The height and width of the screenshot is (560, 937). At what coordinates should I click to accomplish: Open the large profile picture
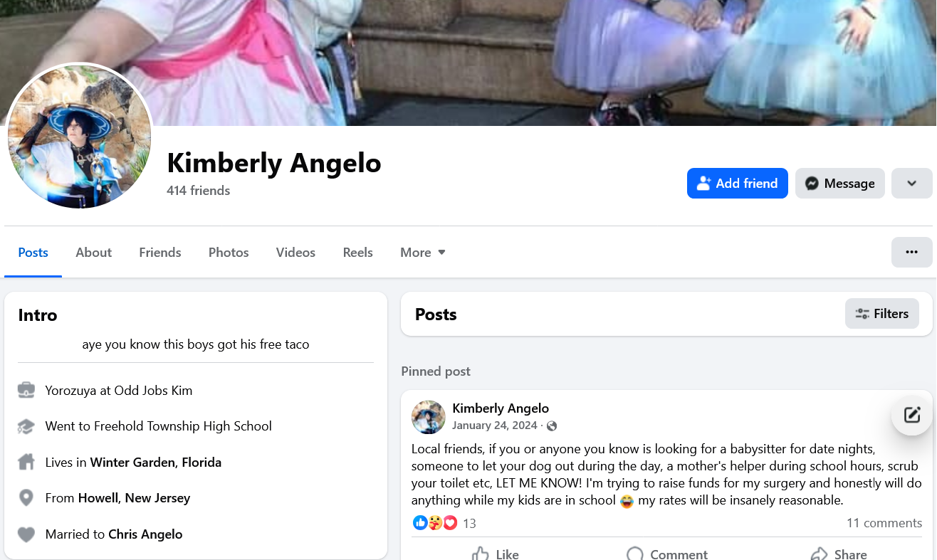[x=80, y=136]
